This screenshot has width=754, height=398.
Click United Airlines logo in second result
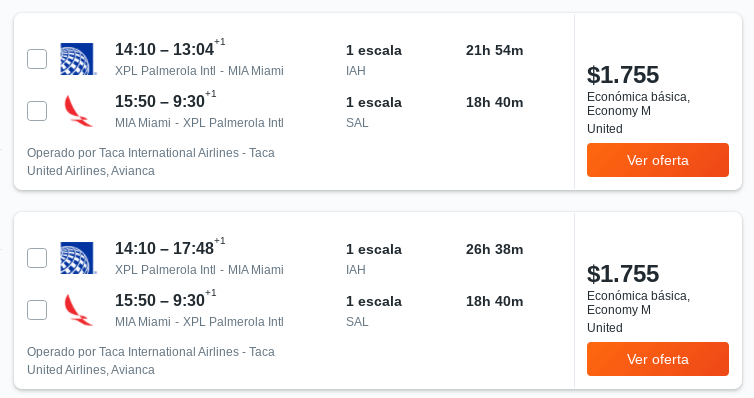pos(78,258)
